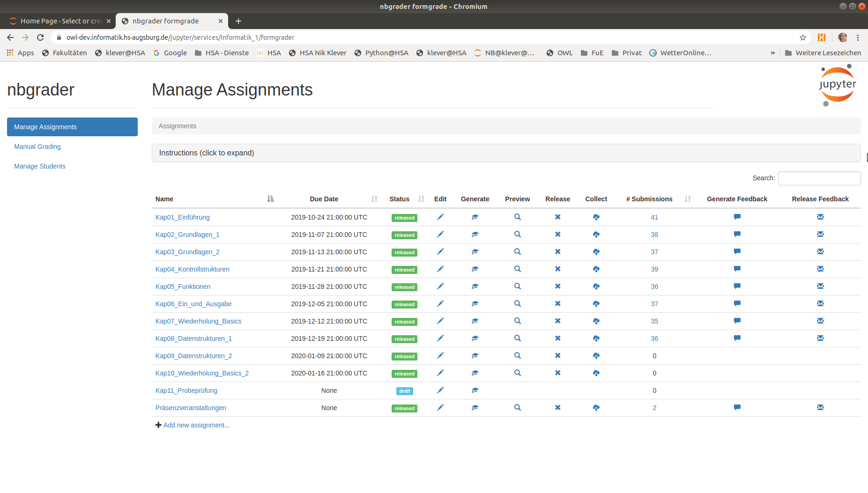Focus the Search input field
868x493 pixels.
tap(819, 178)
